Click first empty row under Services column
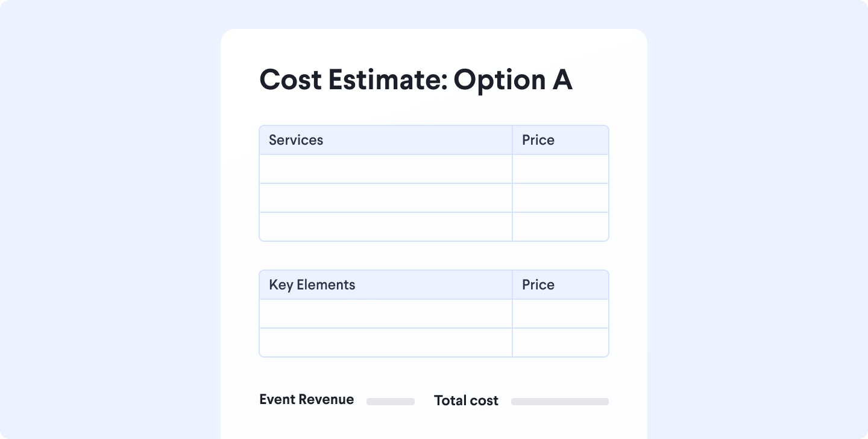This screenshot has width=868, height=439. (386, 169)
